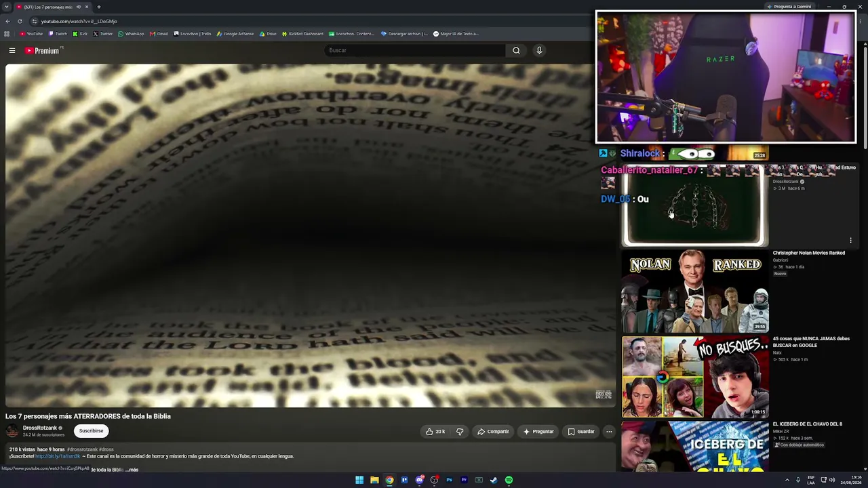Screen dimensions: 868x488
Task: Start voice search with the microphone
Action: 539,50
